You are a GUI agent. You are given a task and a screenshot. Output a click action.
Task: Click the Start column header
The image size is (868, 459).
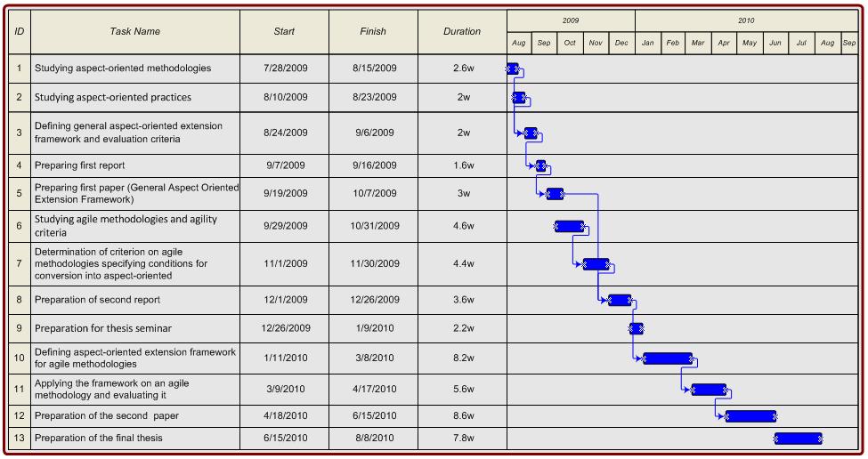coord(284,32)
